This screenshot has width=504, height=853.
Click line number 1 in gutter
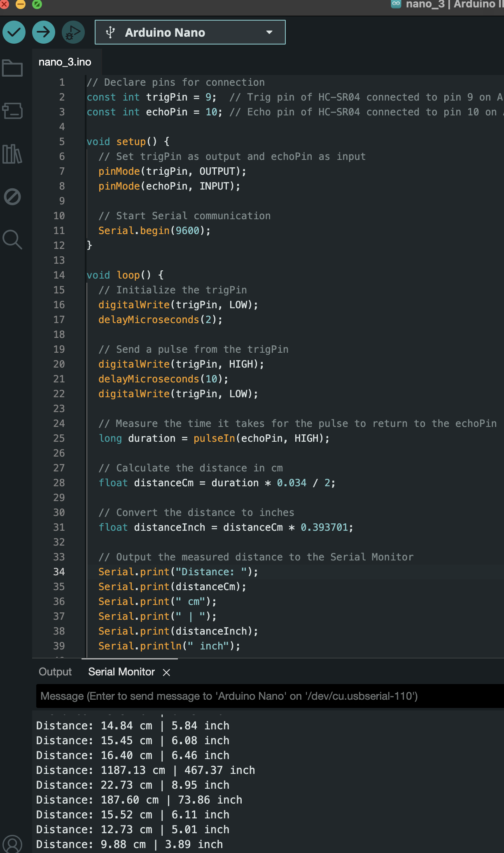[x=62, y=82]
